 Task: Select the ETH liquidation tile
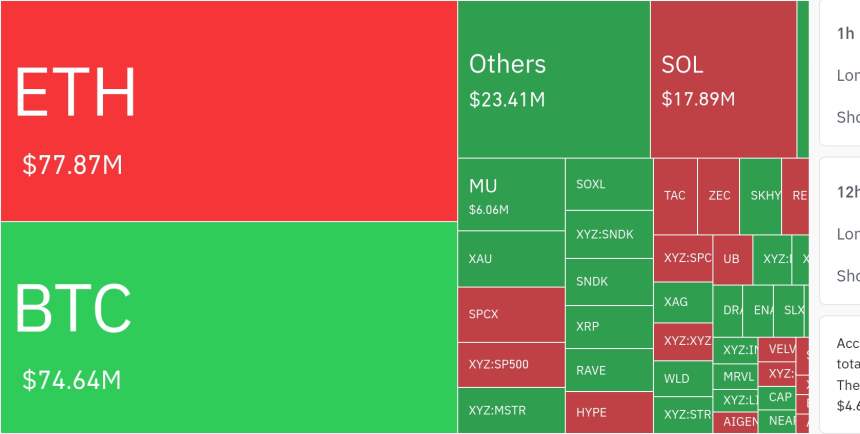click(229, 111)
